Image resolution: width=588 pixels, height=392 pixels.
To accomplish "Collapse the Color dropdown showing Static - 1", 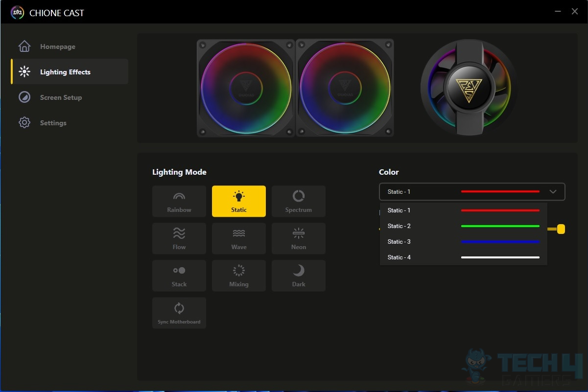I will click(472, 192).
